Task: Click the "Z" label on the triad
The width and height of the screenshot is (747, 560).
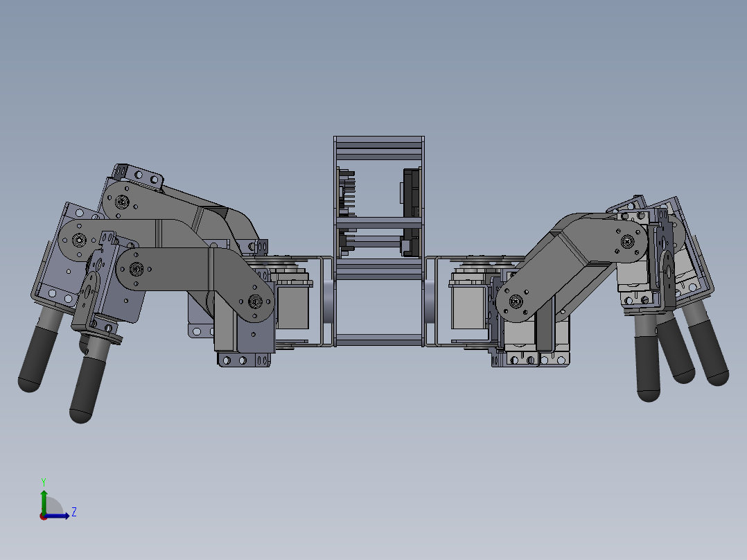Action: pos(74,512)
